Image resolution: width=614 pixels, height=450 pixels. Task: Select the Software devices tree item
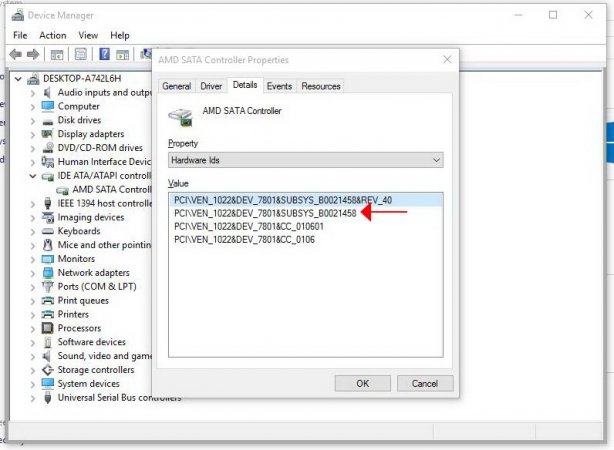tap(92, 342)
